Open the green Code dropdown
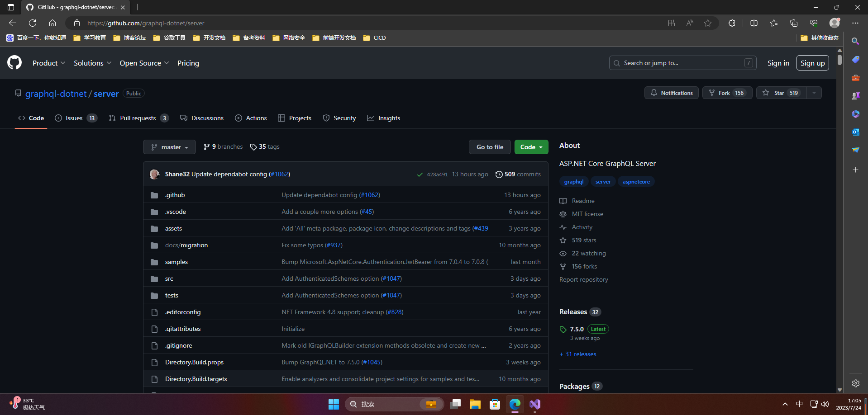Screen dimensions: 868x415 pos(531,147)
